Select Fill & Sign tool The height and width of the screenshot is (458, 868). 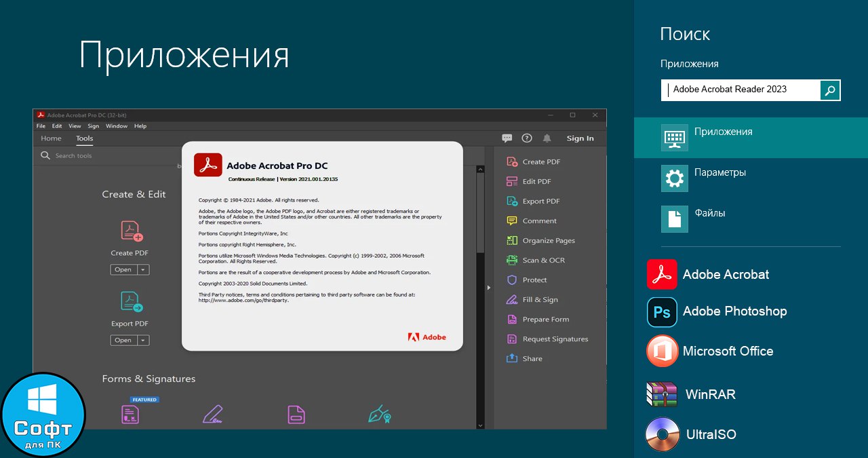coord(532,299)
